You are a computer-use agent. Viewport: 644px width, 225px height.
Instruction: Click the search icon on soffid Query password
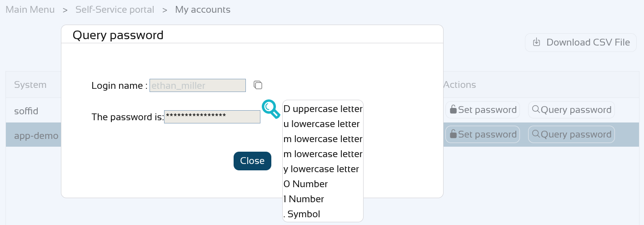[x=536, y=109]
